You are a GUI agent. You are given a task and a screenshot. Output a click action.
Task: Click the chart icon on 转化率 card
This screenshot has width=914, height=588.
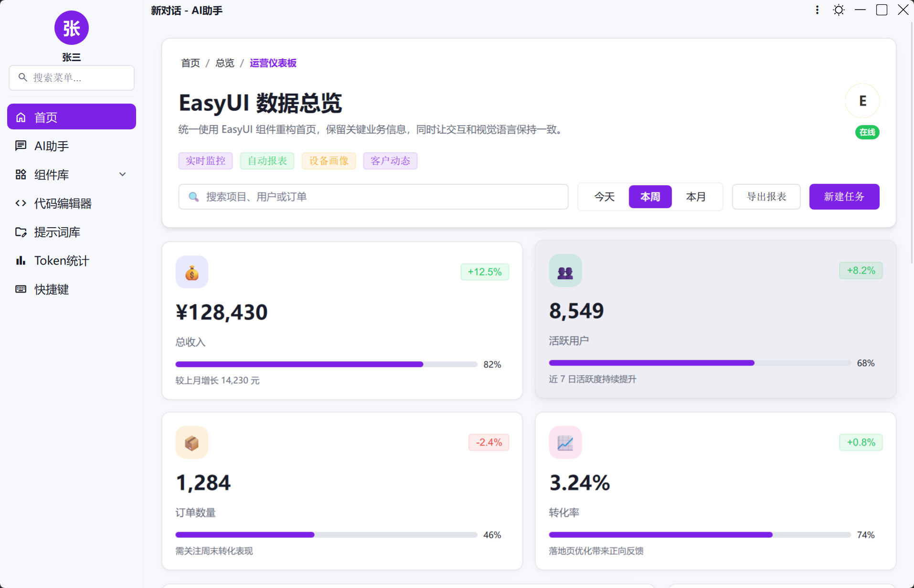coord(565,442)
